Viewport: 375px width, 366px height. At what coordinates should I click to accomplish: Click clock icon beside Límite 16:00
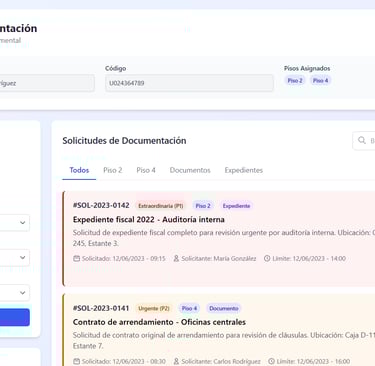click(x=271, y=361)
